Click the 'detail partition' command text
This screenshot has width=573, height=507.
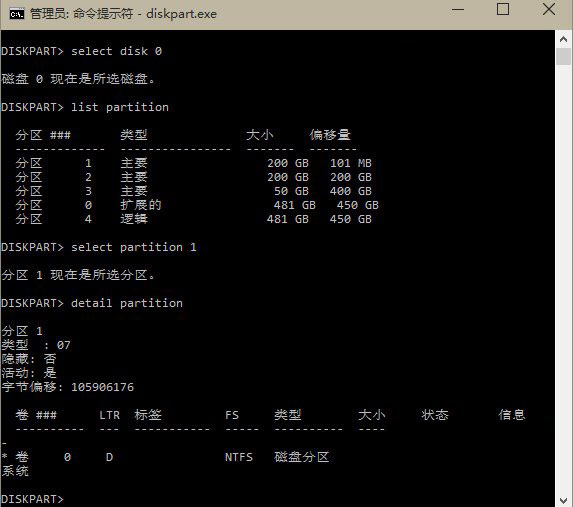[x=127, y=303]
